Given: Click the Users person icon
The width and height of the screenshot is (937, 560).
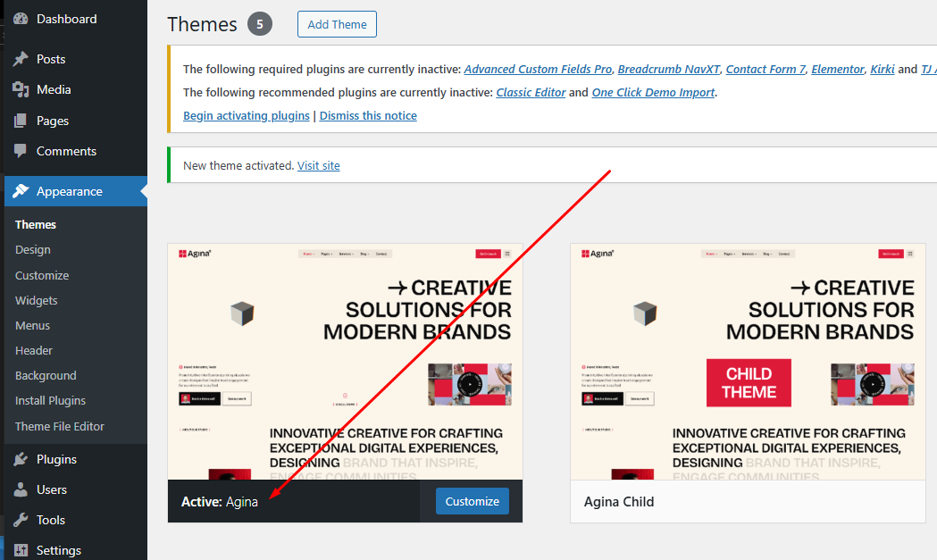Looking at the screenshot, I should 21,489.
